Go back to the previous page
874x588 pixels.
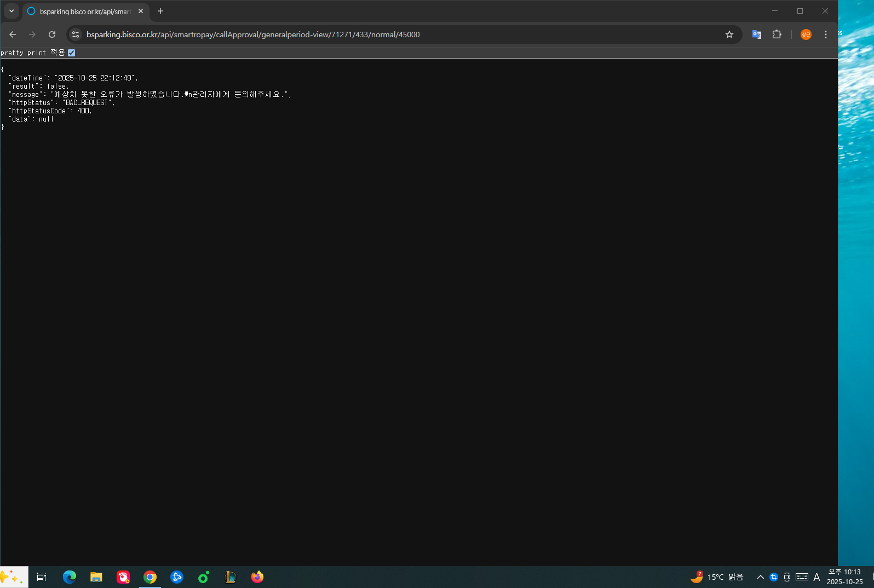pos(13,34)
